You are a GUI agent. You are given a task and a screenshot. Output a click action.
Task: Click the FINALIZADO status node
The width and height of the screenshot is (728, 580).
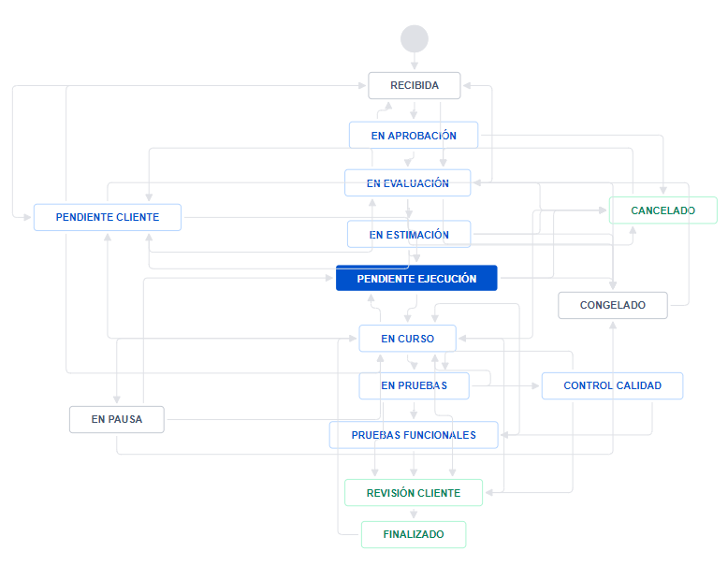[414, 535]
